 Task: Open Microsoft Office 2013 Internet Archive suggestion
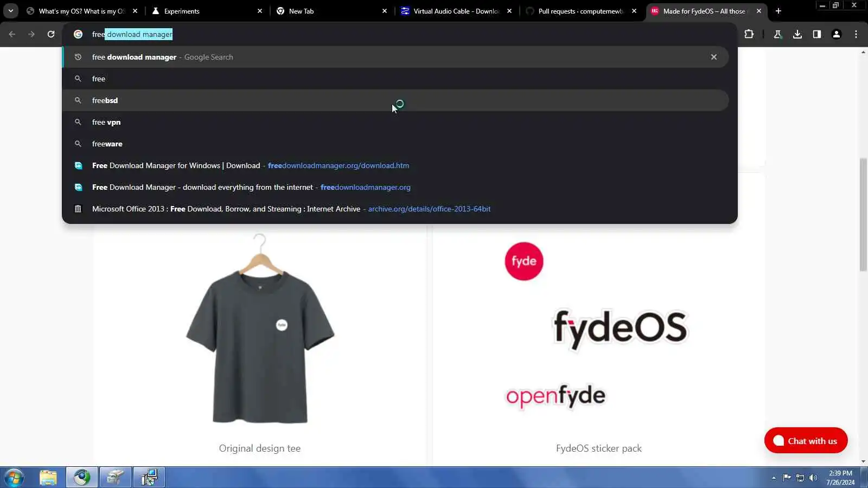tap(395, 209)
